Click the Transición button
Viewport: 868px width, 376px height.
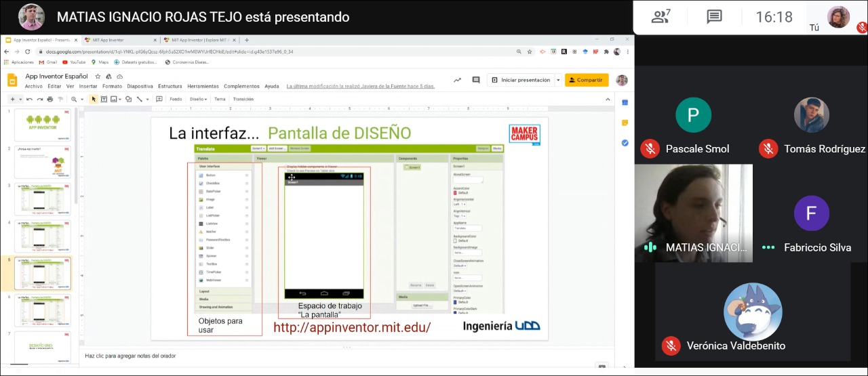[243, 99]
